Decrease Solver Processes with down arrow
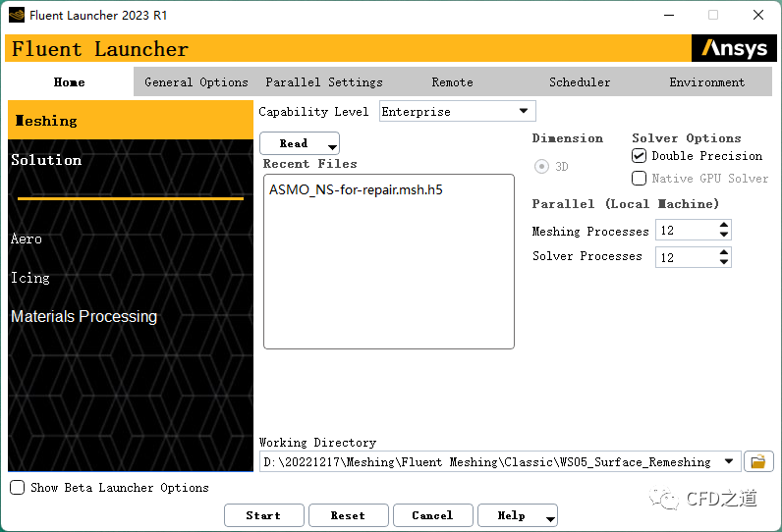Screen dimensions: 782x532 (724, 262)
